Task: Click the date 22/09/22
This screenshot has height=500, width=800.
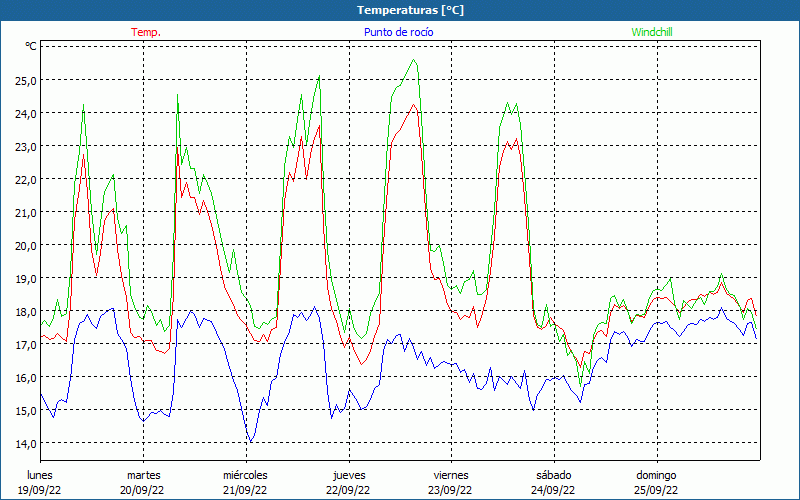Action: [x=348, y=490]
